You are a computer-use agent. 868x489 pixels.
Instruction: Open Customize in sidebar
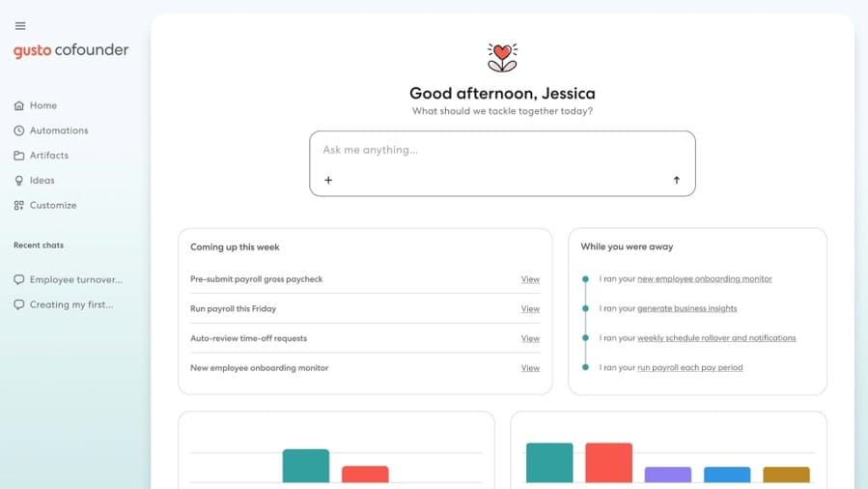click(53, 206)
